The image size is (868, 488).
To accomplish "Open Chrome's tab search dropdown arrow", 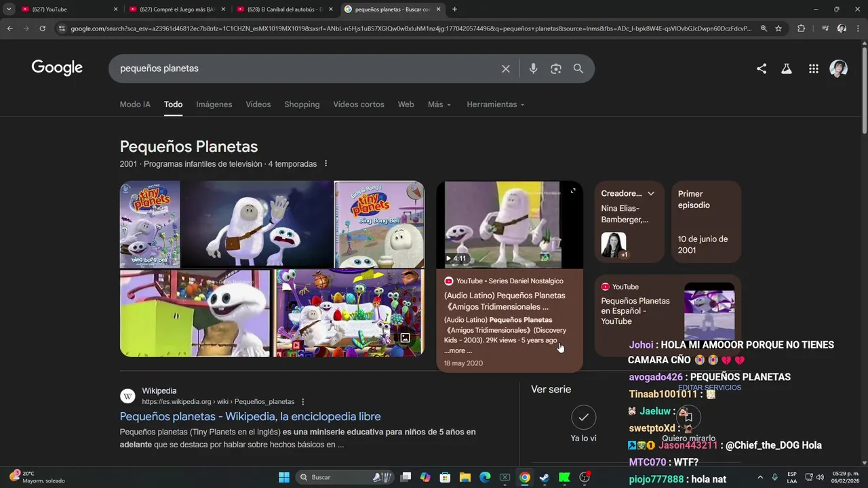I will coord(9,9).
